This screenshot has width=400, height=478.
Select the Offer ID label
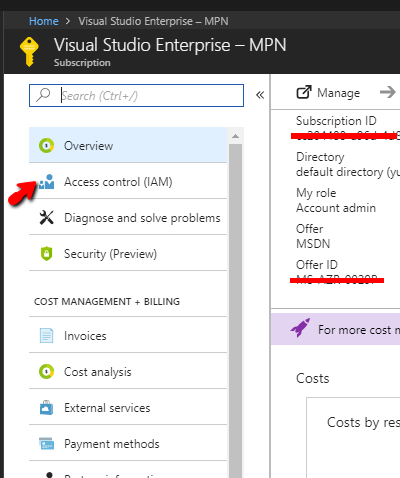click(x=317, y=265)
